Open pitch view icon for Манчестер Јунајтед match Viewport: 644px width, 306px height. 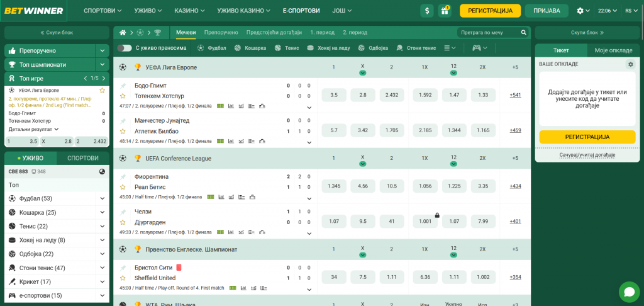click(221, 141)
